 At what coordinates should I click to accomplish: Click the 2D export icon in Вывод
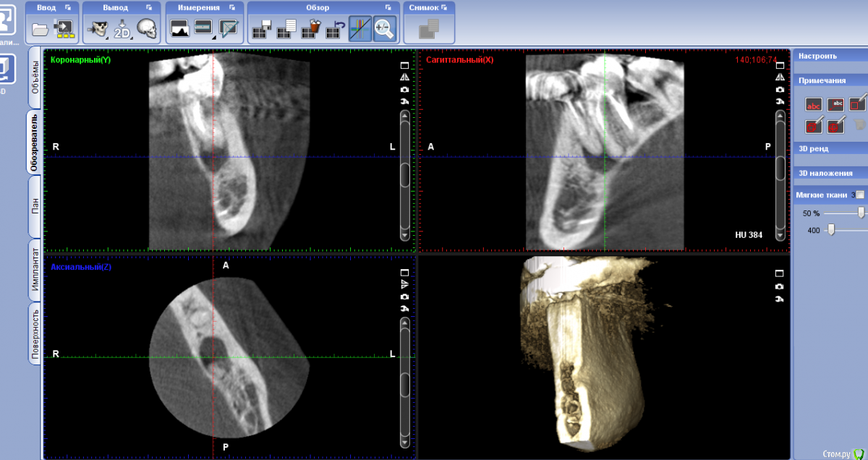(x=122, y=29)
